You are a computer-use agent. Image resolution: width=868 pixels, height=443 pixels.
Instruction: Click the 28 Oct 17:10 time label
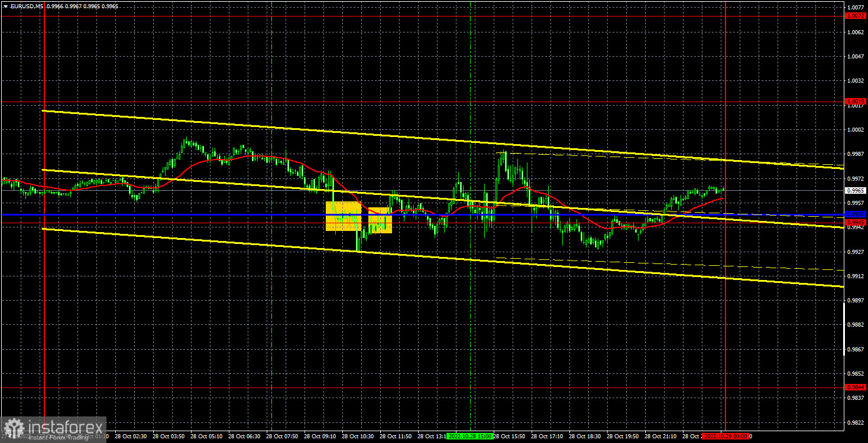pyautogui.click(x=548, y=437)
